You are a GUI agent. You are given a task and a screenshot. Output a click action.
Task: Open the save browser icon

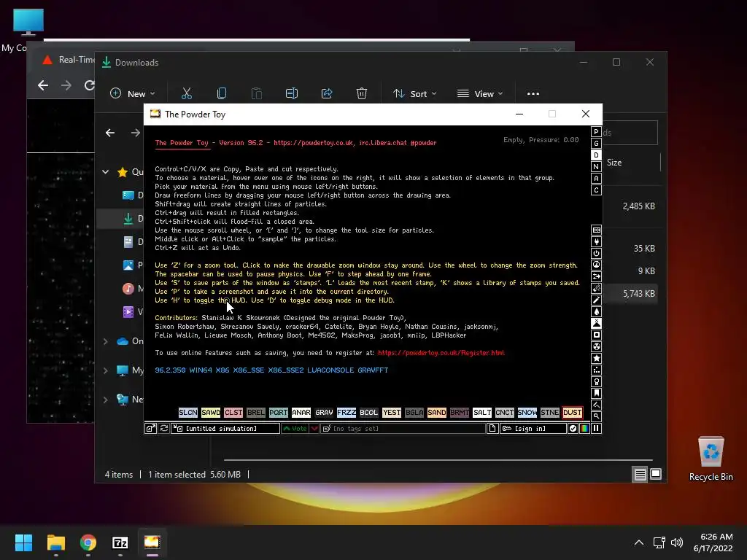(150, 429)
